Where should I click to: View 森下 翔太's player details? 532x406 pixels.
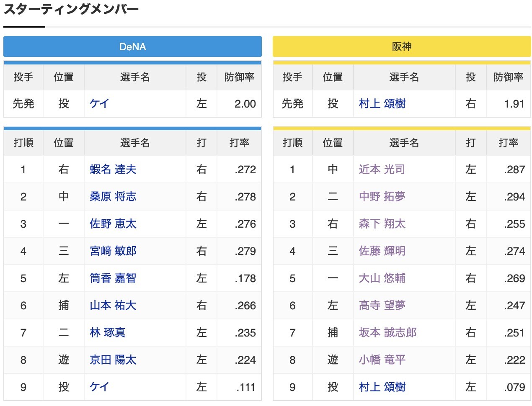(x=382, y=224)
